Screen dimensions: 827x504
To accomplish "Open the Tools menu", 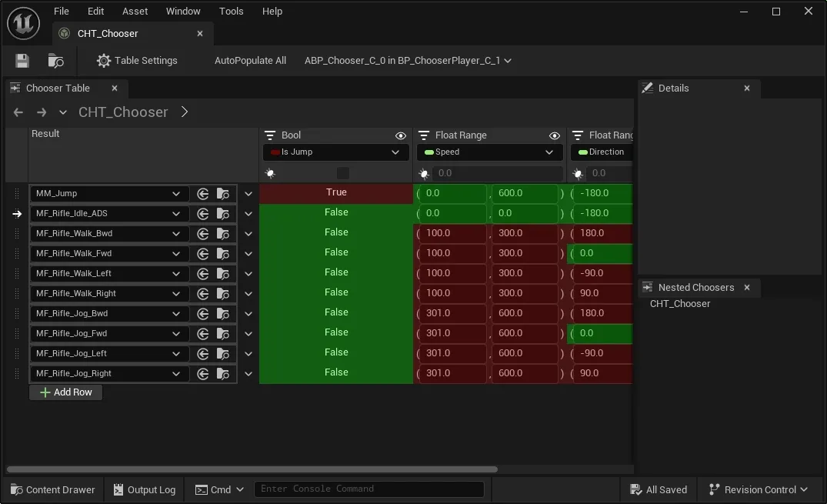I will (231, 11).
